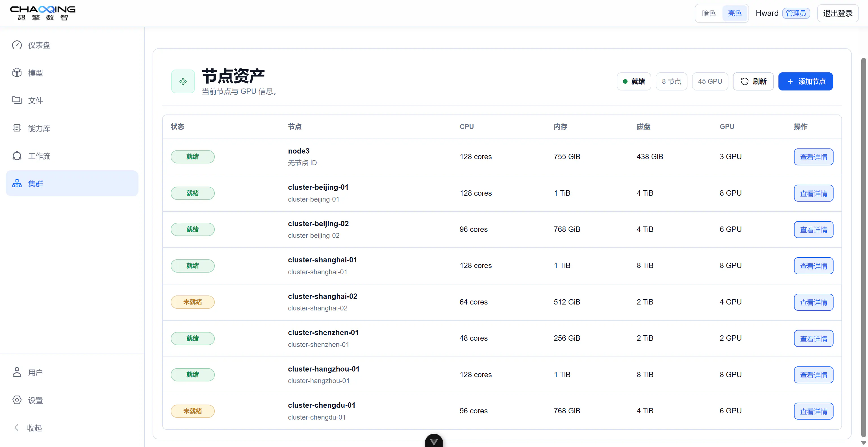
Task: Click the dashboard gauge icon
Action: point(17,45)
